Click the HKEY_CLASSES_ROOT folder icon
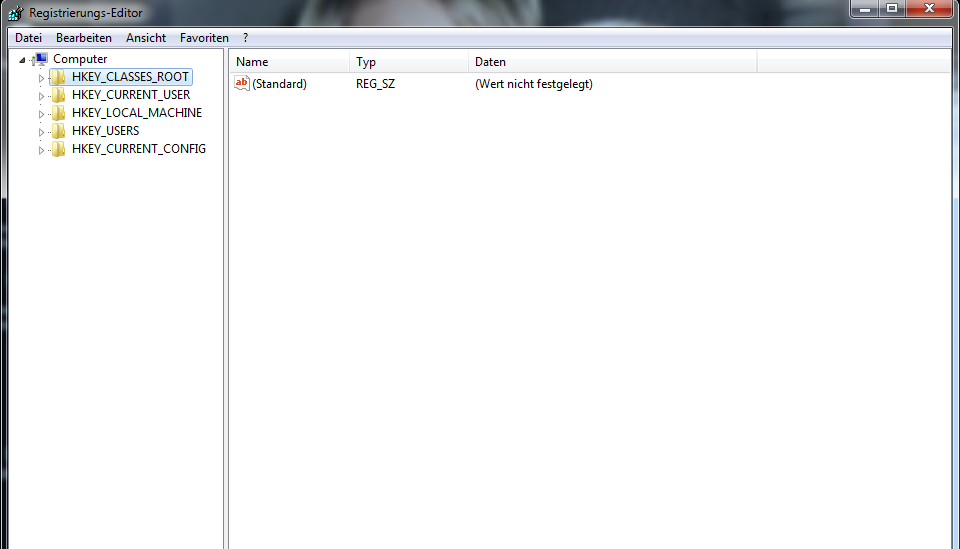 point(59,77)
